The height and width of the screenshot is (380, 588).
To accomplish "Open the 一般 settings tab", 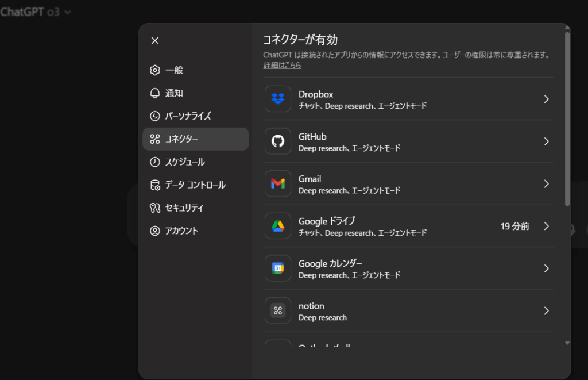I will tap(196, 70).
